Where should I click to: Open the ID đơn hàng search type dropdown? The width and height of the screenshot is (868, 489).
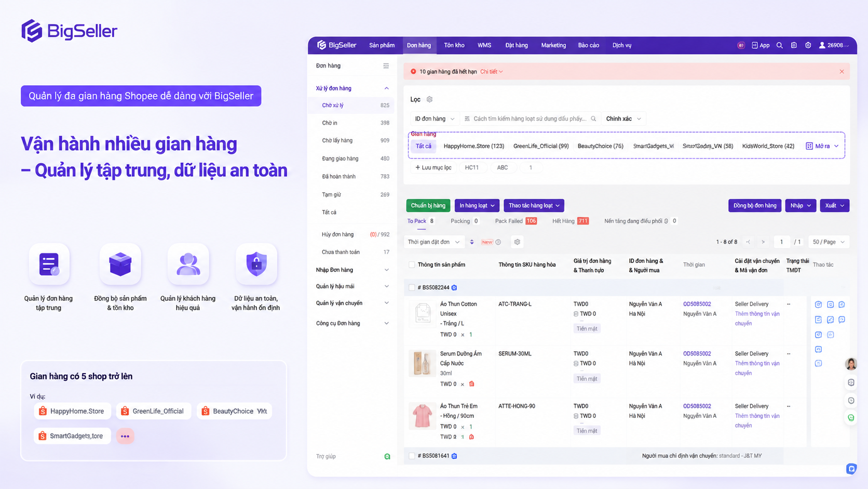434,118
